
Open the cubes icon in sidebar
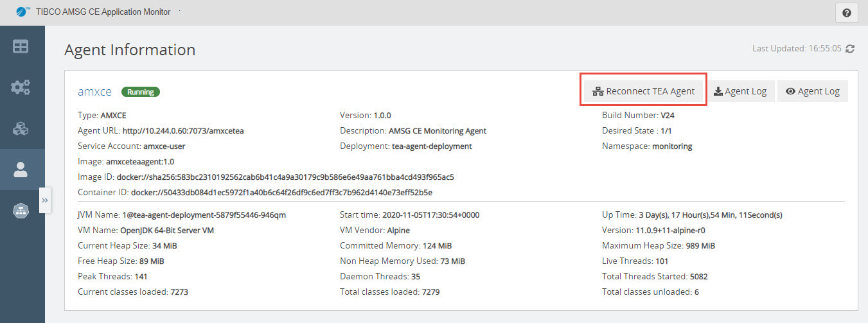coord(21,128)
